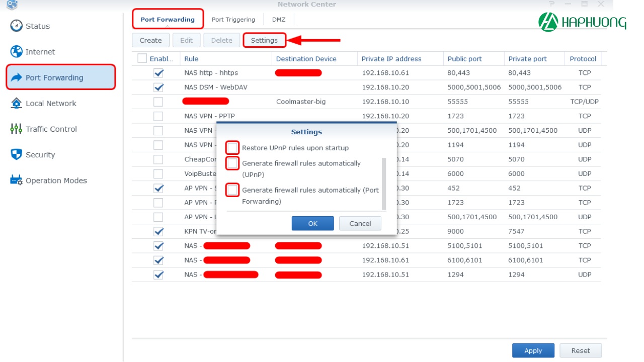Sort by the Public port column header
The width and height of the screenshot is (644, 362).
coord(474,59)
